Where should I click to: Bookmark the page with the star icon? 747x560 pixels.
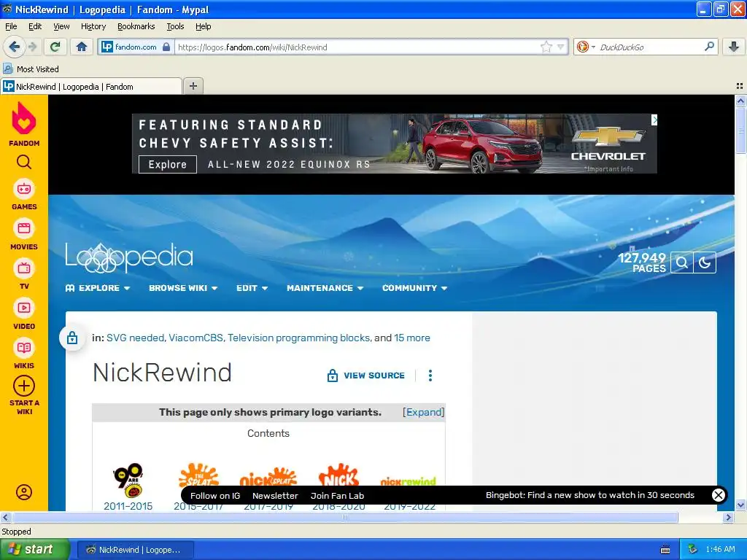tap(546, 47)
